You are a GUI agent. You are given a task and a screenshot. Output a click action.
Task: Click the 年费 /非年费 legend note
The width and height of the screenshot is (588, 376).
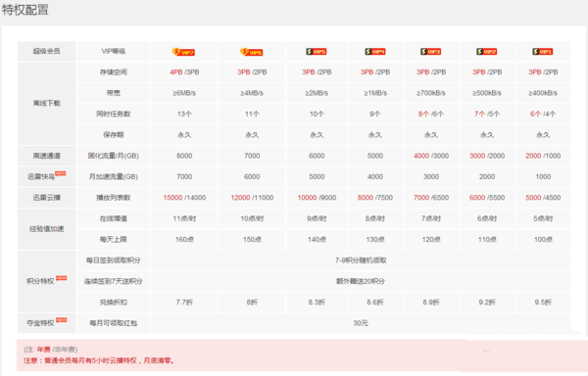pyautogui.click(x=51, y=350)
